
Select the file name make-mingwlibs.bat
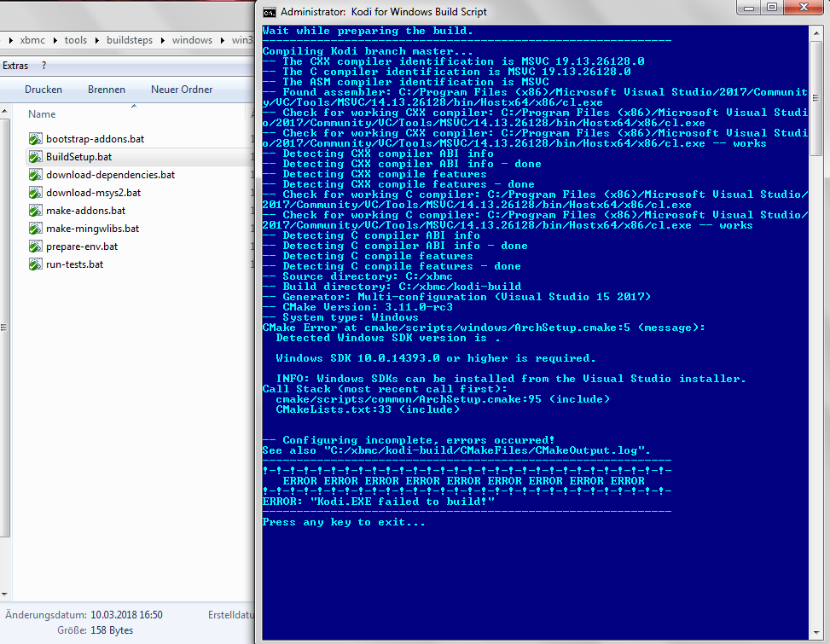tap(93, 229)
